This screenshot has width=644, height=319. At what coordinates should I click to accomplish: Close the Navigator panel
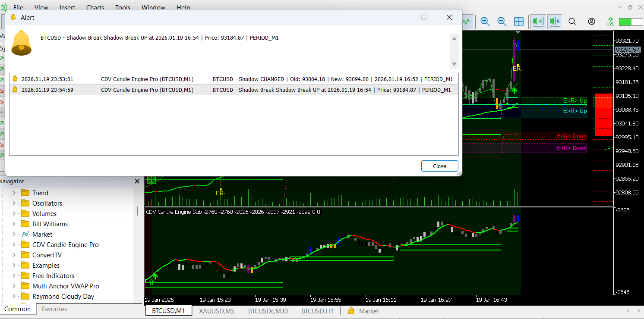137,181
